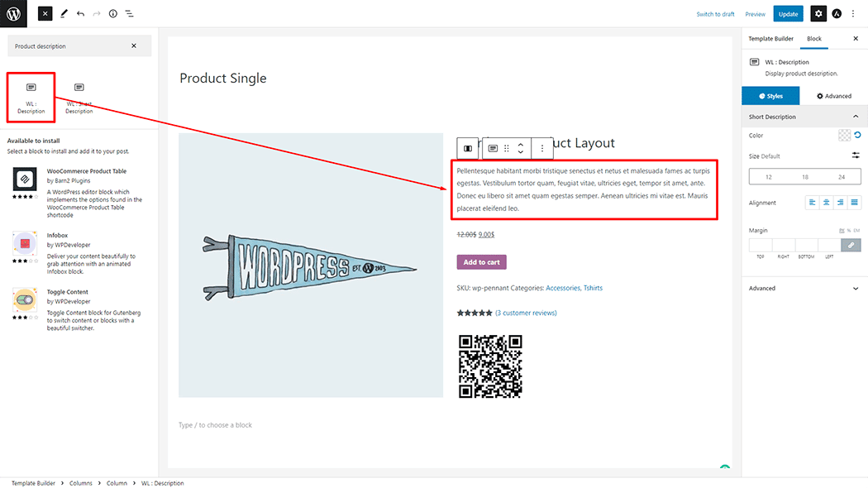Open block toolbar three-dot options menu

(x=542, y=148)
